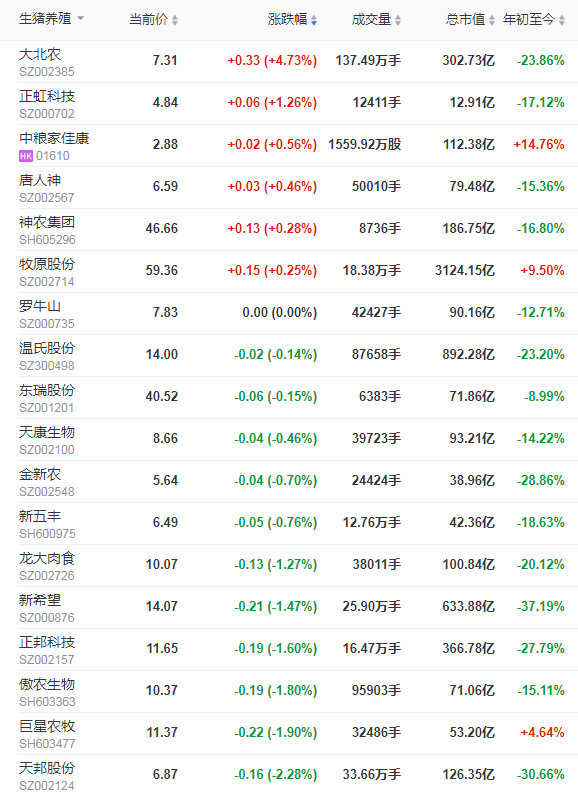Open stock 牧原股份
Screen dimensions: 578x795
pyautogui.click(x=47, y=264)
